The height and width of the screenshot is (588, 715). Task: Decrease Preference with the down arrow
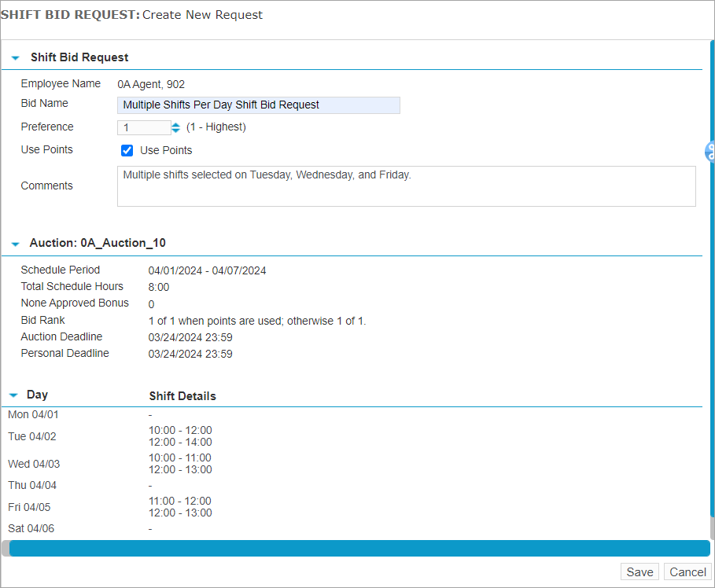(175, 130)
